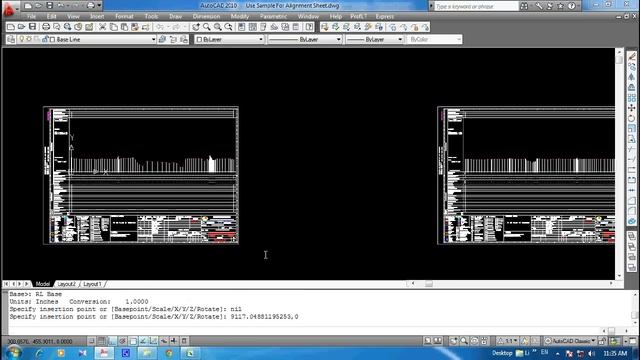This screenshot has width=640, height=360.
Task: Open the Properties palette icon
Action: click(242, 27)
